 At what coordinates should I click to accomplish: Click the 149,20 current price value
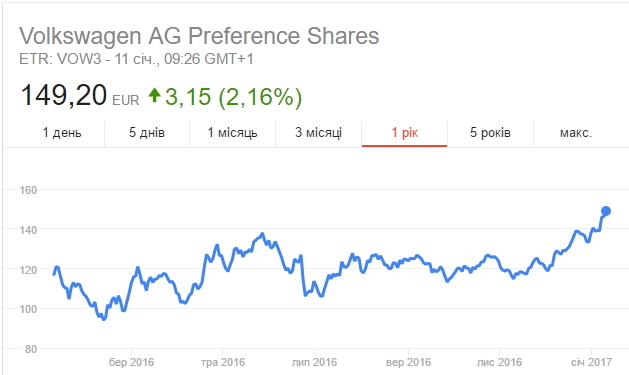coord(63,95)
